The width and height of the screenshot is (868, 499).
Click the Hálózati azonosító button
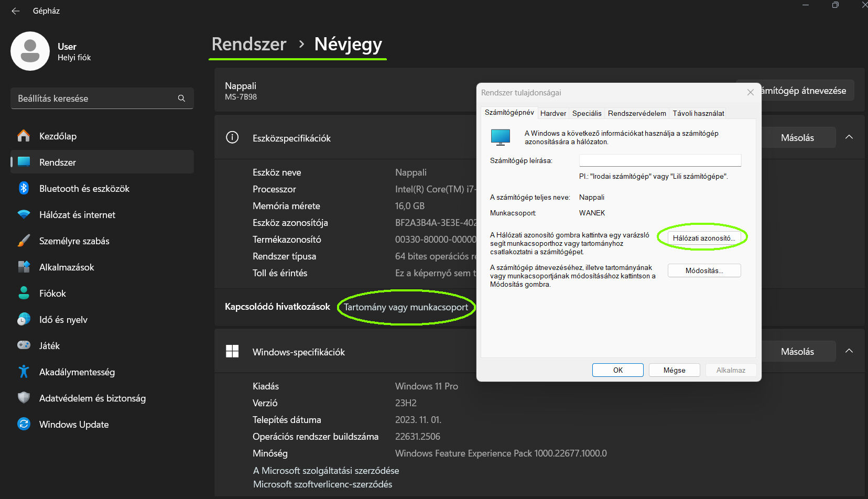703,238
